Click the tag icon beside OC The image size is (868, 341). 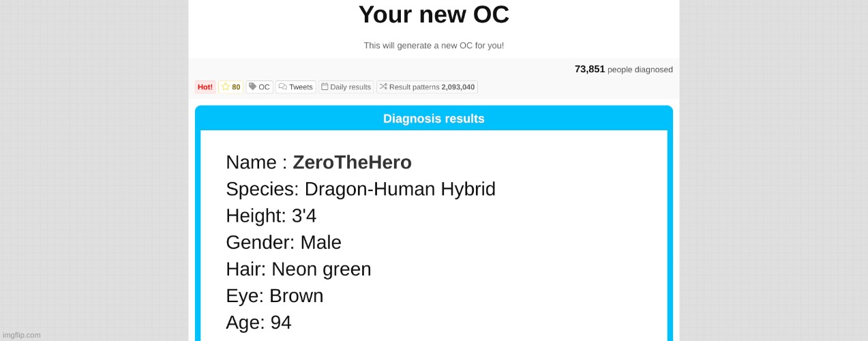tap(252, 87)
